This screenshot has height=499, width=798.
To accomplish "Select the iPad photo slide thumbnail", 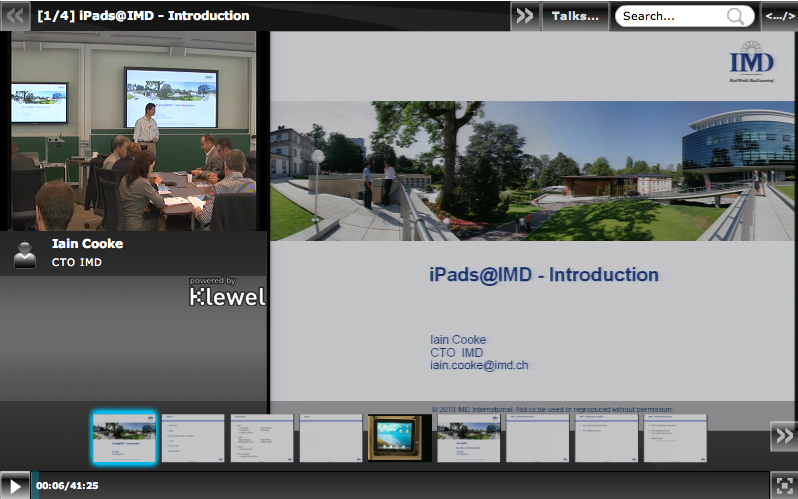I will pyautogui.click(x=400, y=438).
